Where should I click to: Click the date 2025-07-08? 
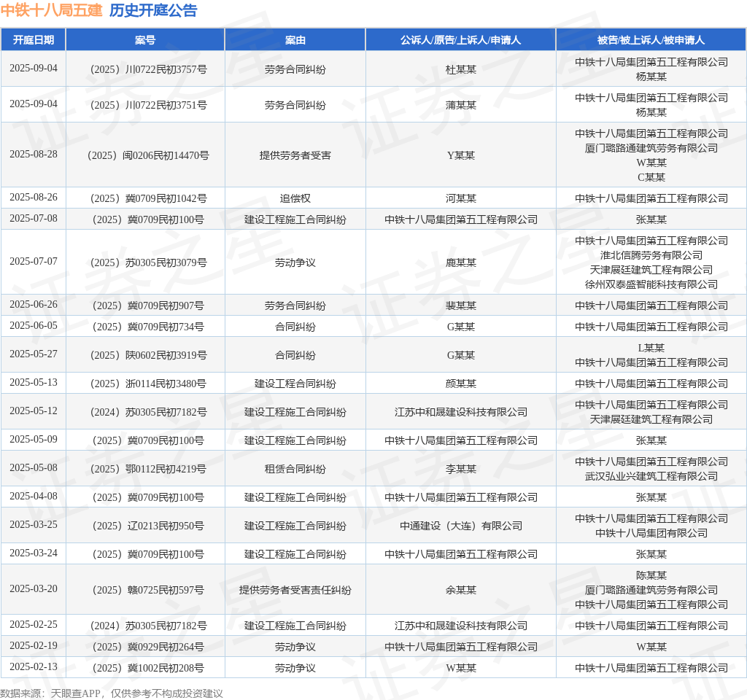tap(34, 218)
